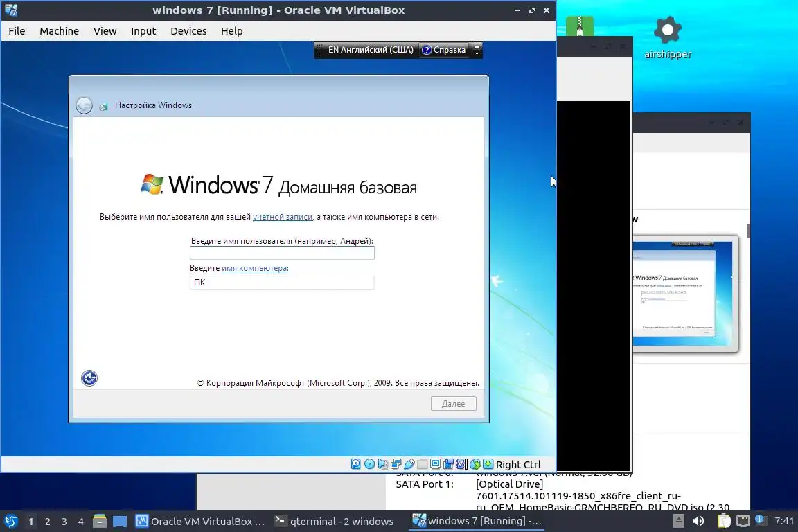Open the Ease of Access icon in setup
The height and width of the screenshot is (532, 798).
pyautogui.click(x=89, y=378)
